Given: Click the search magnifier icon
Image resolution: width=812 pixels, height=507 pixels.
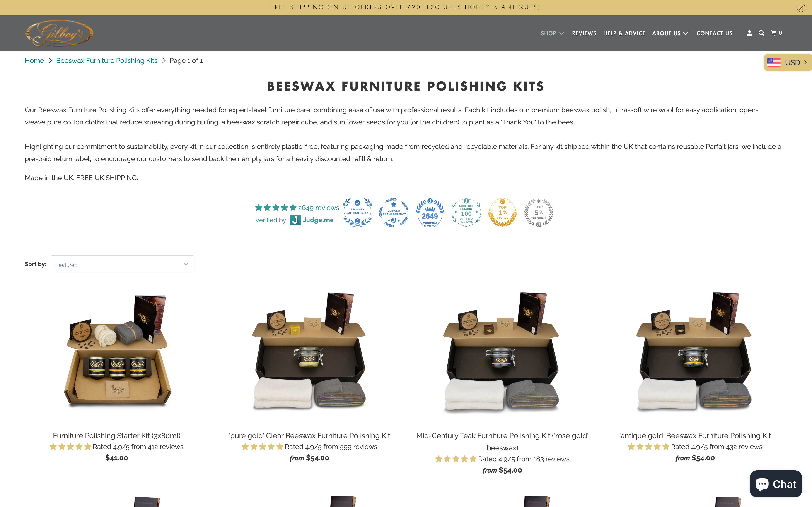Looking at the screenshot, I should (761, 33).
